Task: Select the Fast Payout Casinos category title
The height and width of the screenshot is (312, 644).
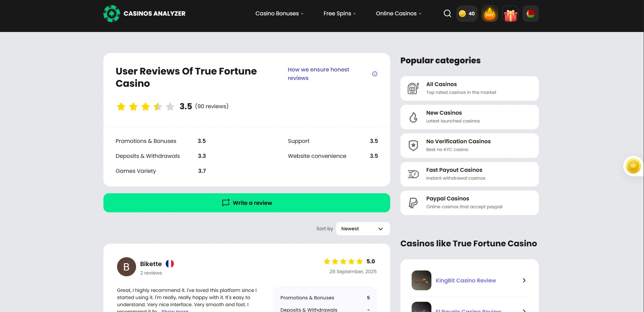Action: 454,170
